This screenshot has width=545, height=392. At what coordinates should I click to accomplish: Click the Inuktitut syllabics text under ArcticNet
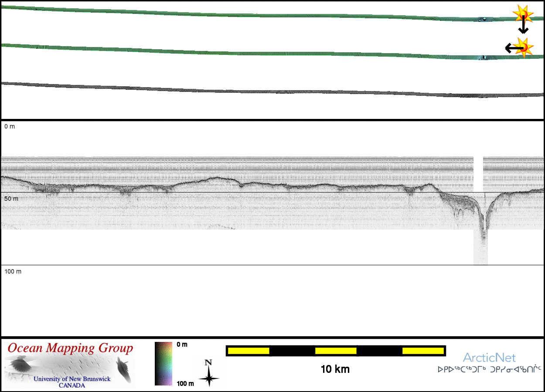(x=489, y=369)
